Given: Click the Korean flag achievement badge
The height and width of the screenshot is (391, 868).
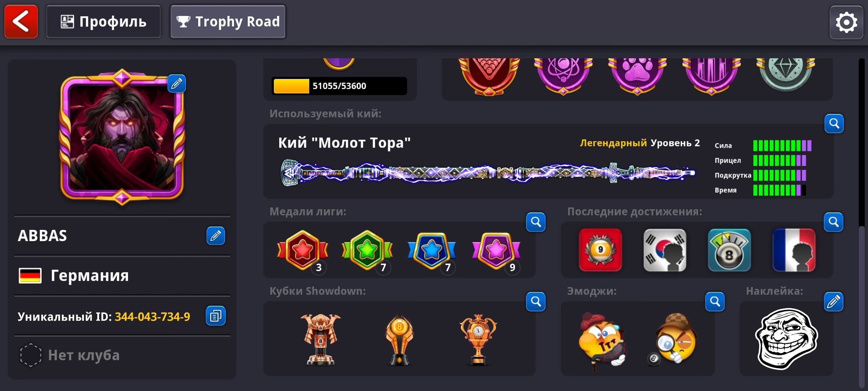Looking at the screenshot, I should [x=665, y=250].
